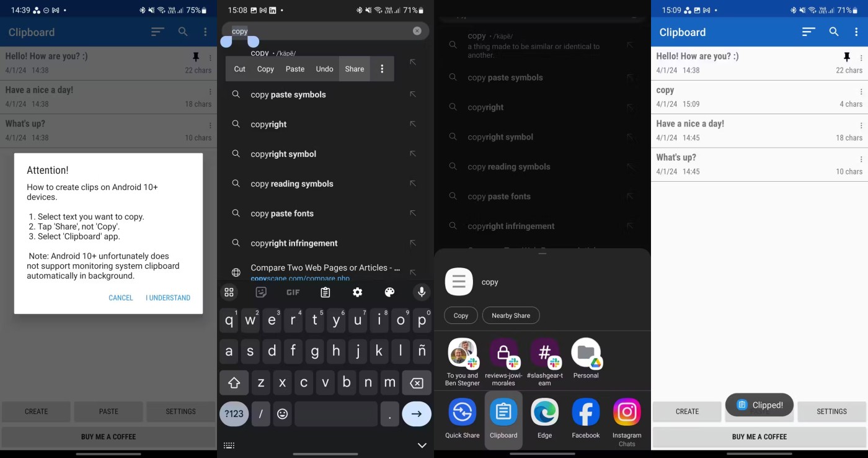
Task: Select Facebook in share sheet
Action: [585, 418]
